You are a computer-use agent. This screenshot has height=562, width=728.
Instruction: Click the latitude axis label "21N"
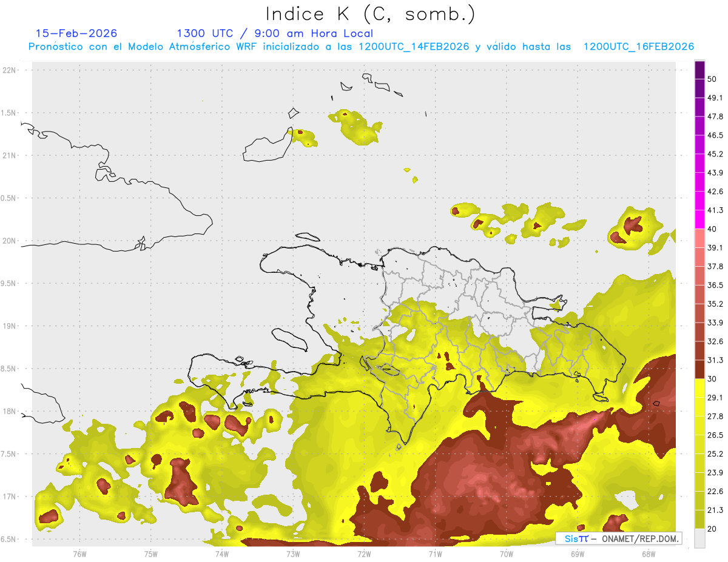click(10, 155)
